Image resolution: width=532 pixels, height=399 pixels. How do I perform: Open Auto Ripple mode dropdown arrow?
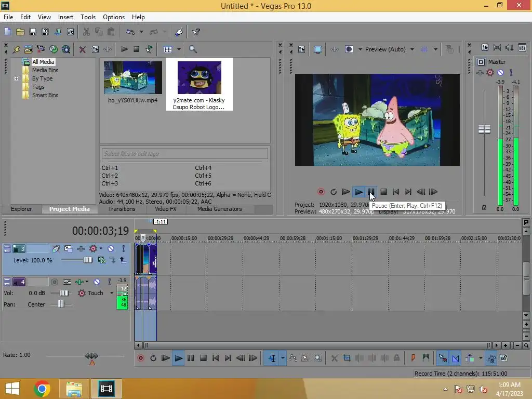(x=481, y=358)
